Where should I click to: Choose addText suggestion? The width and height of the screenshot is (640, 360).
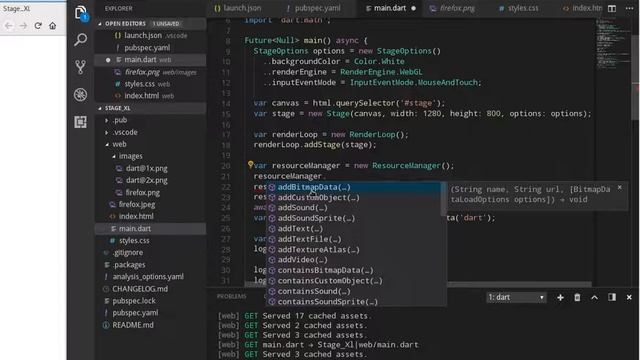point(354,229)
